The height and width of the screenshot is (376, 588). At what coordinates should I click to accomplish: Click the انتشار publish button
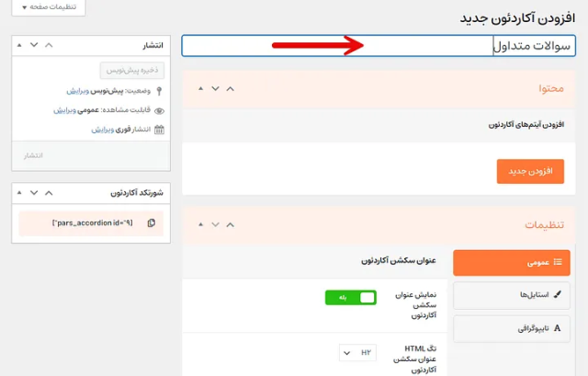click(33, 155)
